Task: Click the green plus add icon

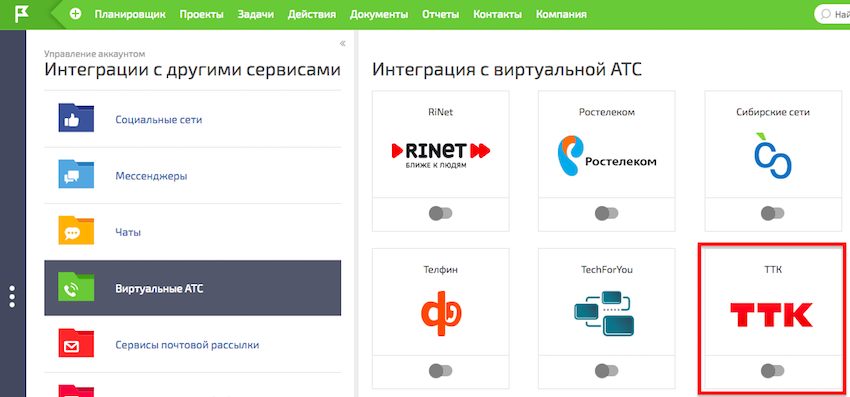Action: pos(75,15)
